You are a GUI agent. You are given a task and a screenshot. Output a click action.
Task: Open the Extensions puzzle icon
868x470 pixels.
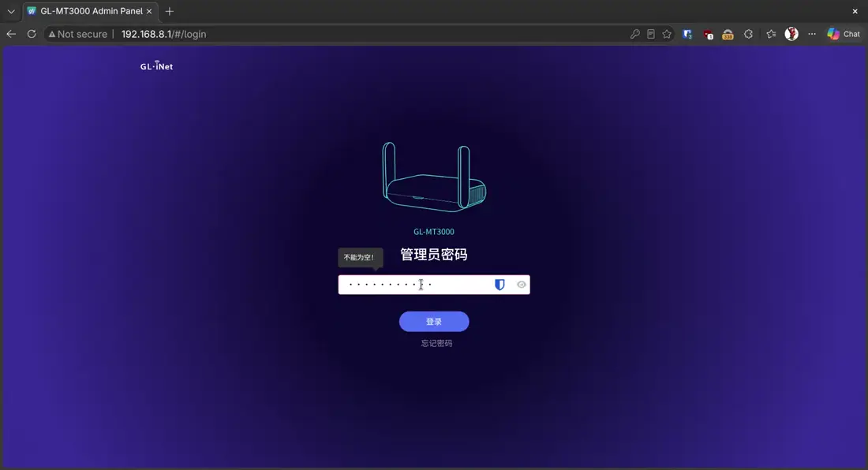pos(748,34)
